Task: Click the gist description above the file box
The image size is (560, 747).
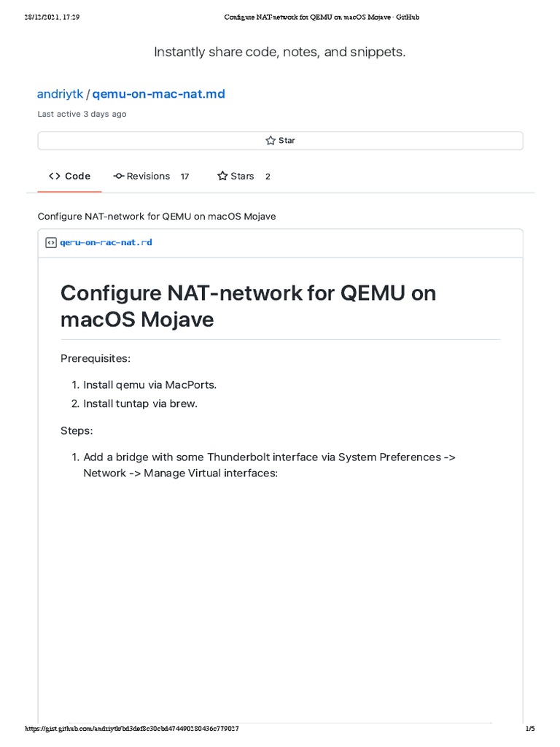Action: tap(156, 217)
